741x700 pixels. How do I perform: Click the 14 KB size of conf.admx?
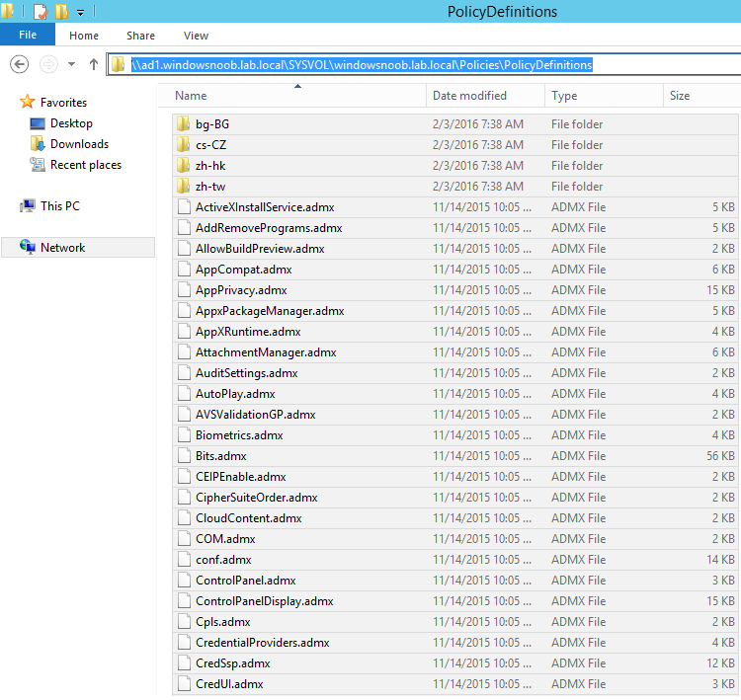tap(720, 560)
